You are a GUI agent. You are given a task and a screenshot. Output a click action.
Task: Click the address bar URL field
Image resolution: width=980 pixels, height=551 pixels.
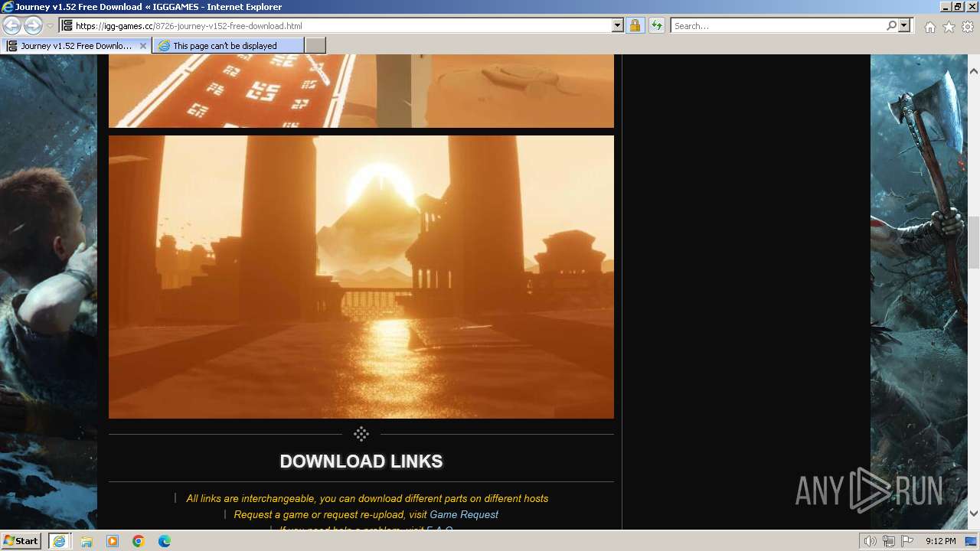click(x=342, y=25)
